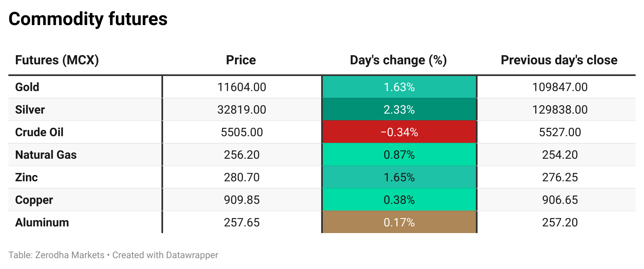Image resolution: width=644 pixels, height=269 pixels.
Task: Sort by the Price column header
Action: (241, 60)
